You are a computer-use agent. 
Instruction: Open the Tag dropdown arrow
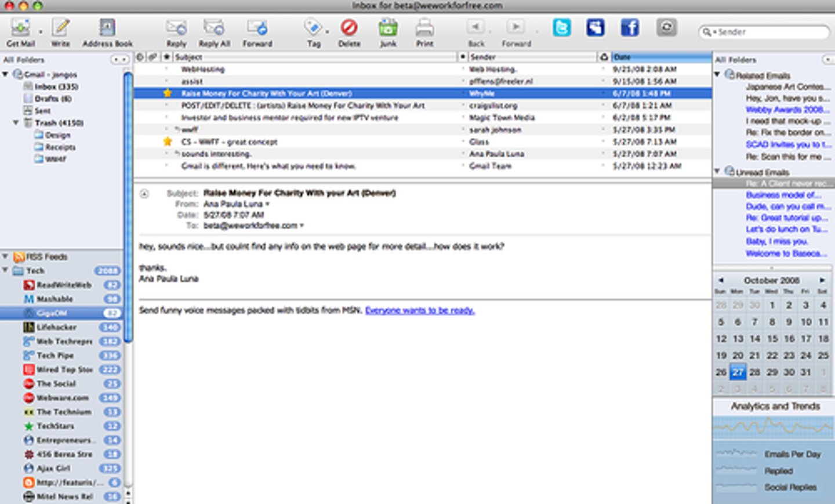327,31
